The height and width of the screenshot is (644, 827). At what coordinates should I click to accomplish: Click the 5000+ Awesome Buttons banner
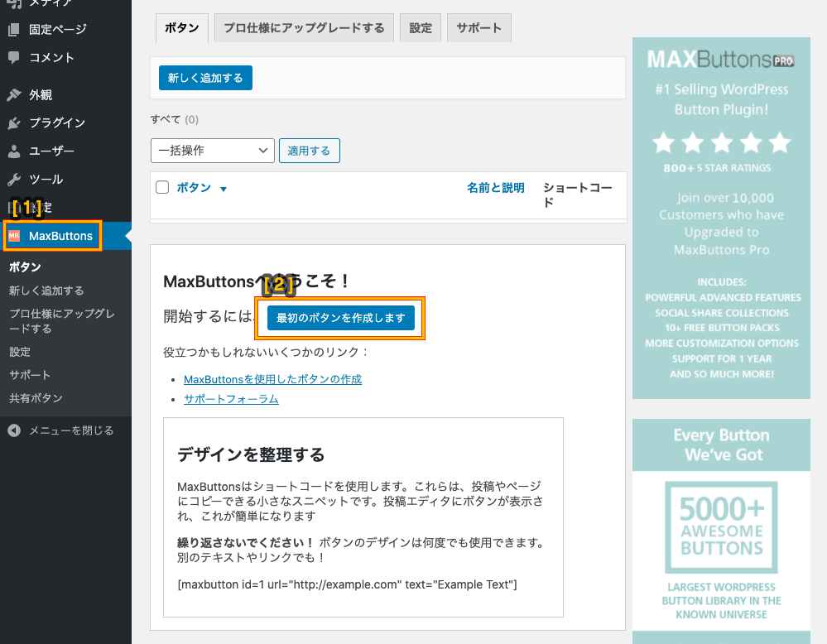722,527
